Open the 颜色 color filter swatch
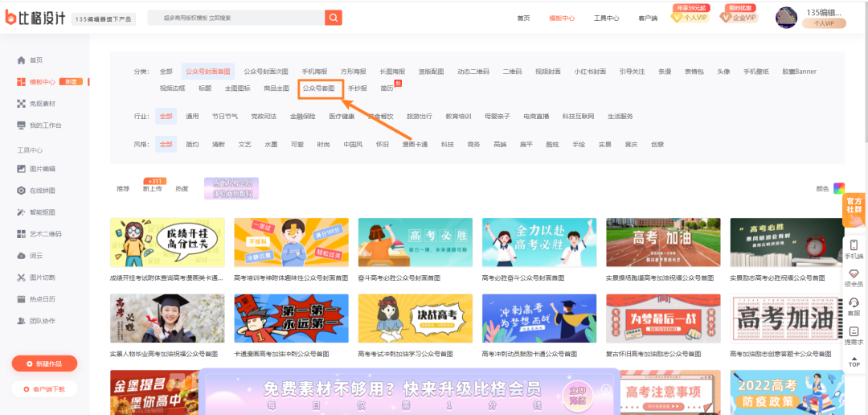Image resolution: width=868 pixels, height=415 pixels. (x=839, y=188)
